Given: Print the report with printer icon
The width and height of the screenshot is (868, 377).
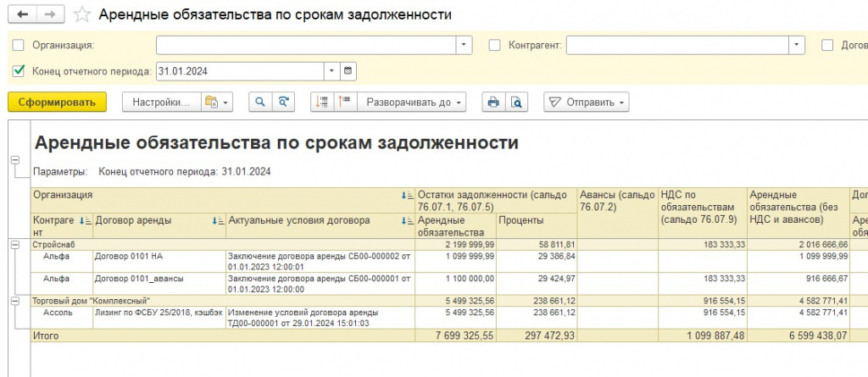Looking at the screenshot, I should 493,102.
